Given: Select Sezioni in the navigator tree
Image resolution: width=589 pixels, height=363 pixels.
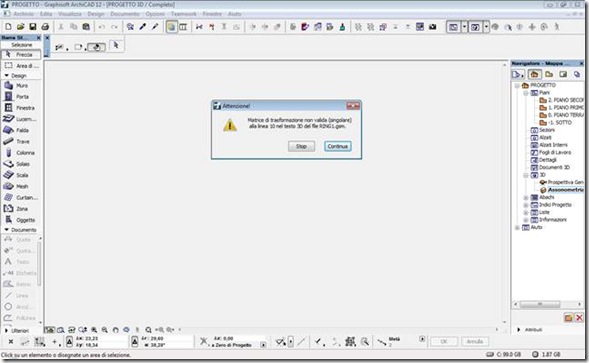Looking at the screenshot, I should pyautogui.click(x=543, y=130).
